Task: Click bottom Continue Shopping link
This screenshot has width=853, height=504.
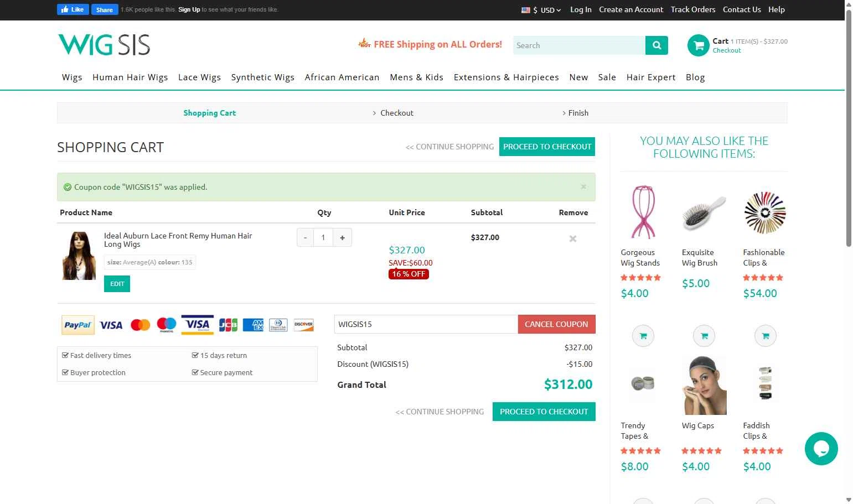Action: click(x=440, y=412)
